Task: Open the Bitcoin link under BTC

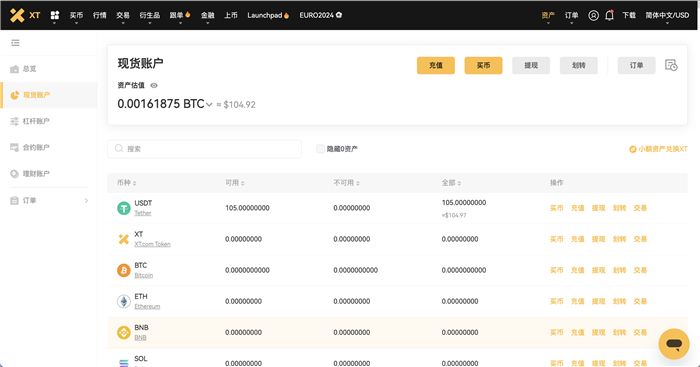Action: point(144,275)
